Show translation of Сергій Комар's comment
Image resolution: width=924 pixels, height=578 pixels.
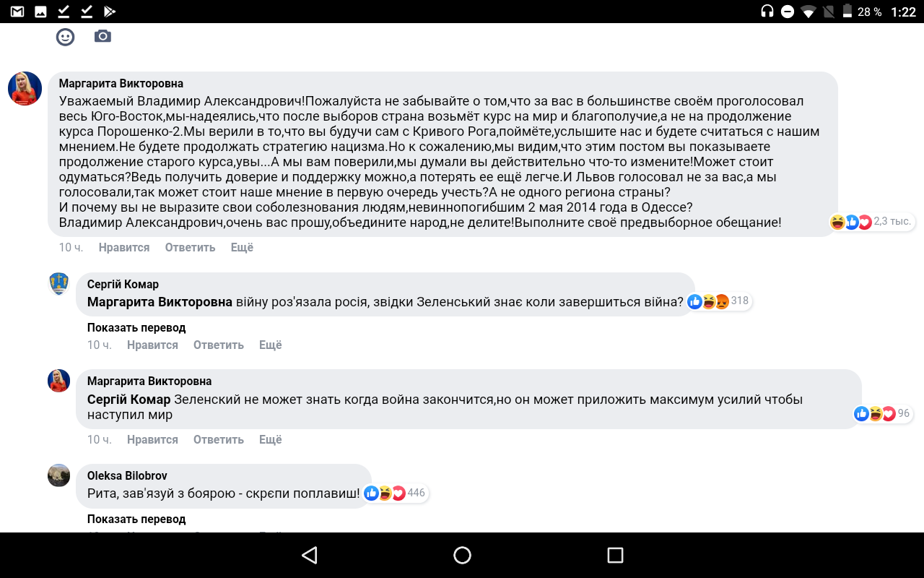click(x=136, y=328)
